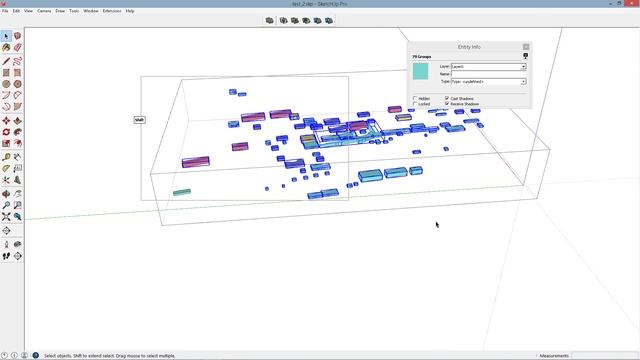Choose the Rectangle tool

(x=6, y=73)
